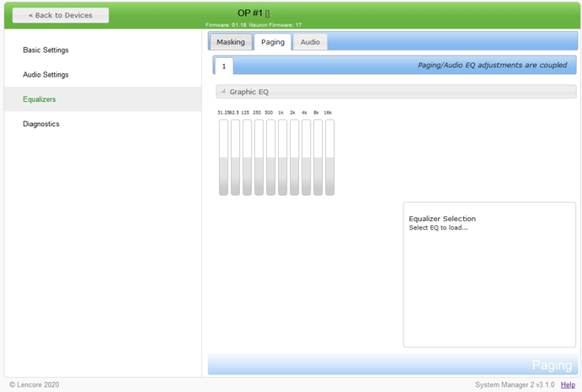Click the 62.5 Hz EQ slider
The height and width of the screenshot is (392, 582).
(236, 157)
